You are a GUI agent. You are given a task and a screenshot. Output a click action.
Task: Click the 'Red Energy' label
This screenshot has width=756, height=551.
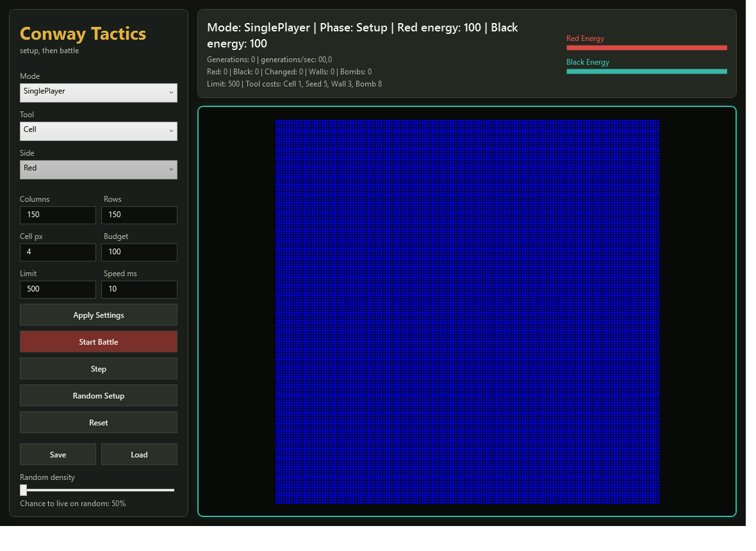click(x=586, y=38)
